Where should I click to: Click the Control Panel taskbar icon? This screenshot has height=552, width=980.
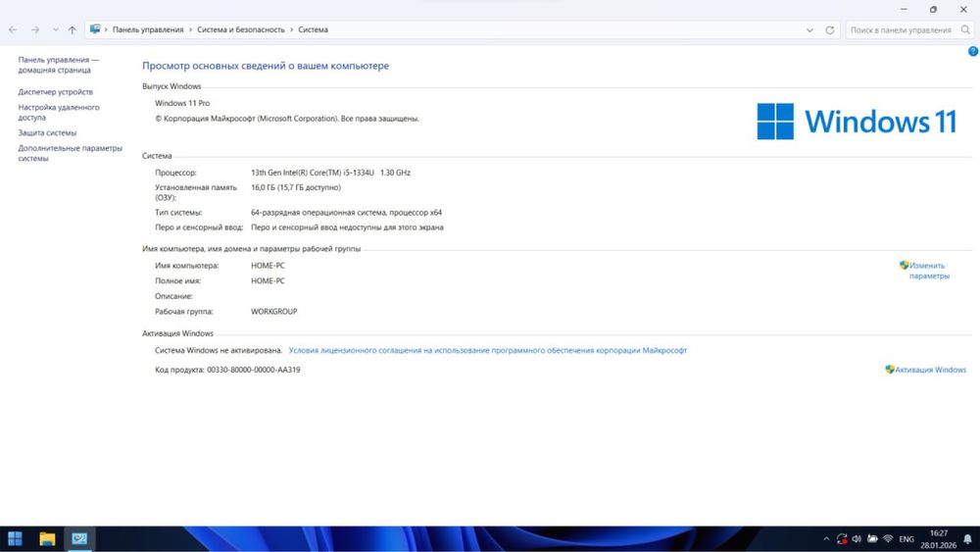[79, 538]
